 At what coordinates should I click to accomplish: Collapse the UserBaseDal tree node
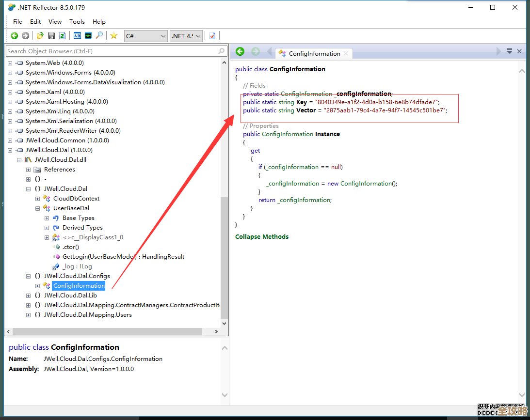pos(38,208)
